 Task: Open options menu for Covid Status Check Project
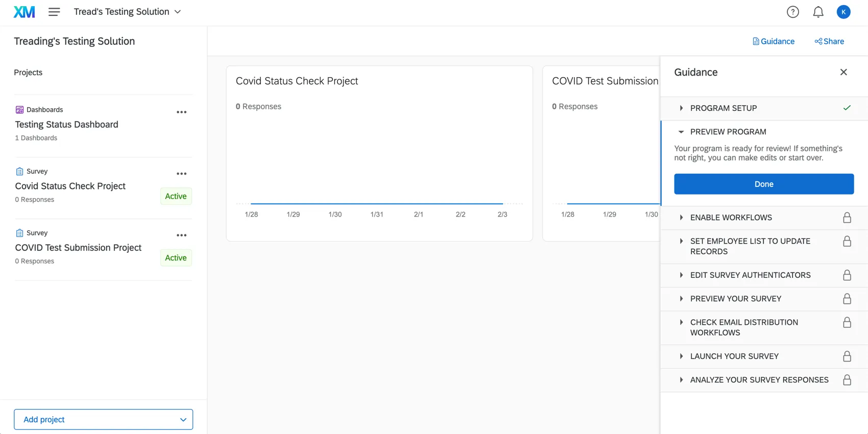(x=181, y=174)
